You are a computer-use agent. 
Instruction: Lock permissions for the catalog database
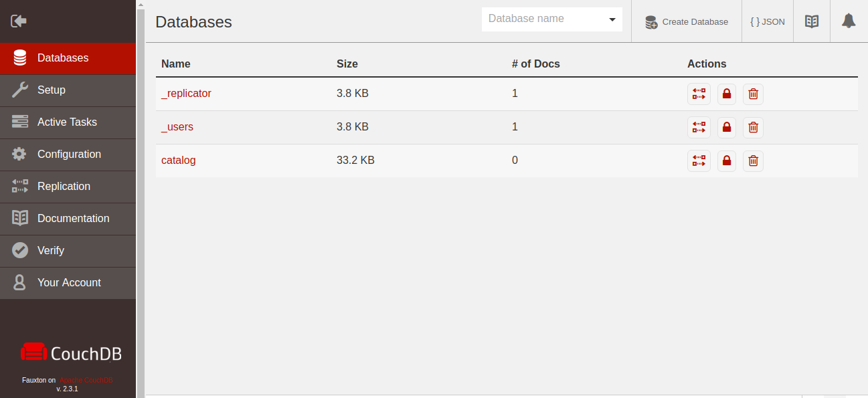tap(726, 161)
